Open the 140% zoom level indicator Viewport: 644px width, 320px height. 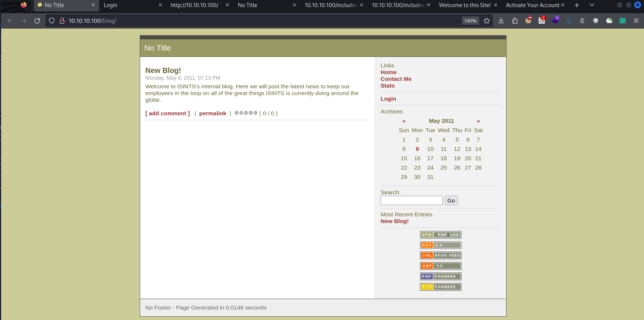(470, 21)
